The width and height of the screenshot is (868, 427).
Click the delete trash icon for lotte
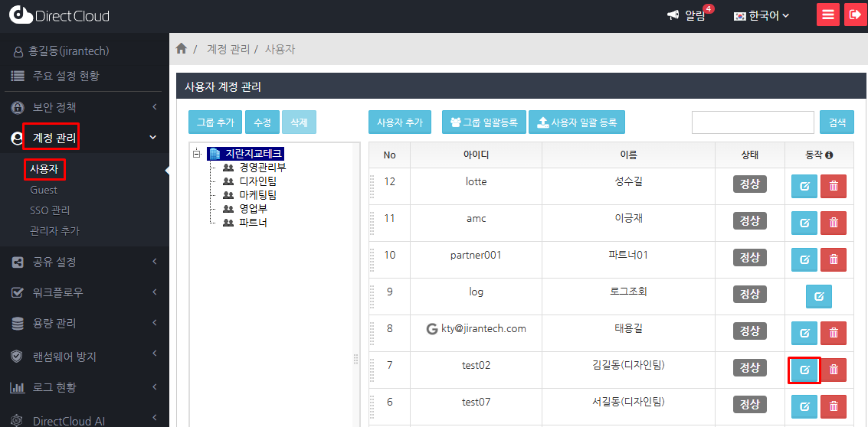pos(834,186)
